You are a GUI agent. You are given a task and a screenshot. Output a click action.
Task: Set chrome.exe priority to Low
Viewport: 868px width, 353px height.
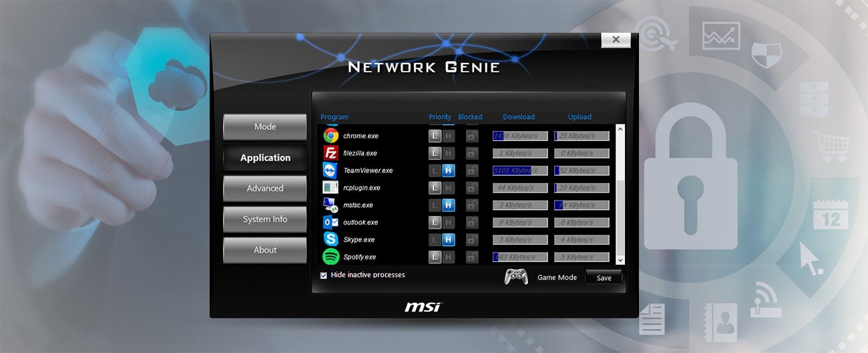(435, 136)
